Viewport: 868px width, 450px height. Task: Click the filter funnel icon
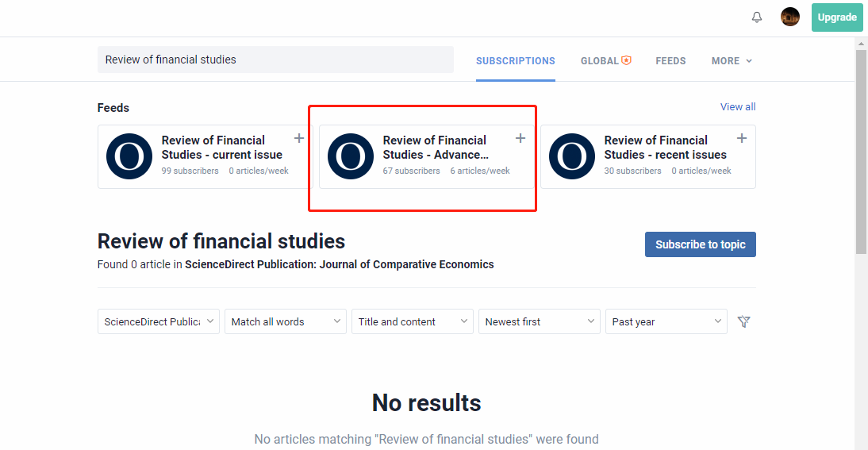pyautogui.click(x=743, y=321)
